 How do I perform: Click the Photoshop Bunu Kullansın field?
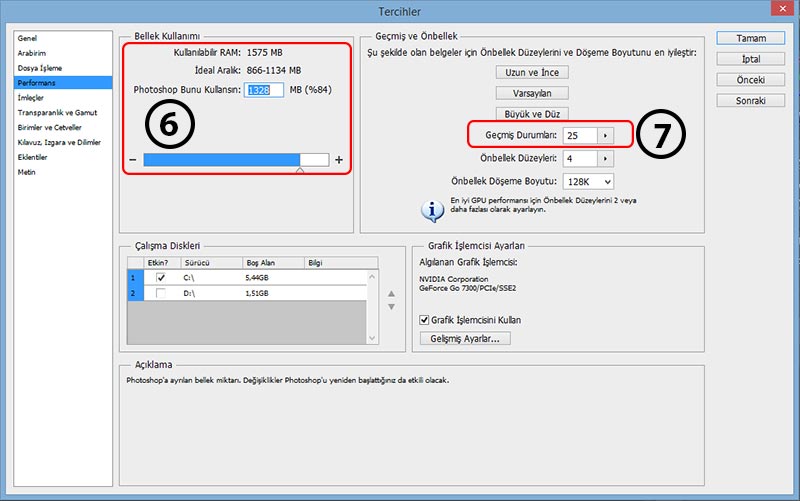[x=264, y=90]
